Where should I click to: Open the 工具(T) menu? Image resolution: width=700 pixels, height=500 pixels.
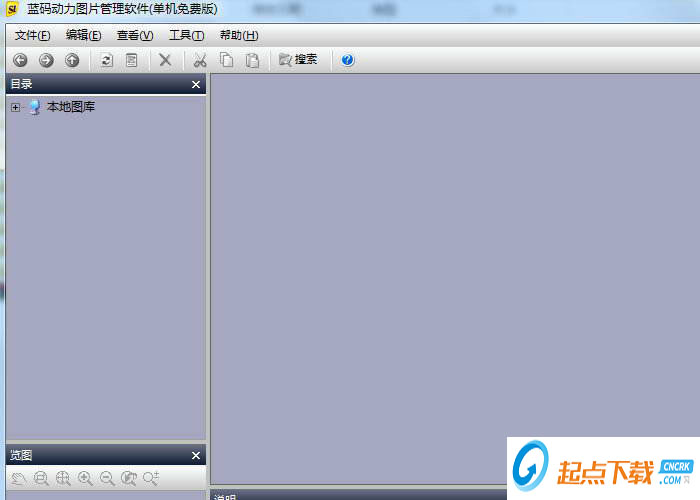187,35
